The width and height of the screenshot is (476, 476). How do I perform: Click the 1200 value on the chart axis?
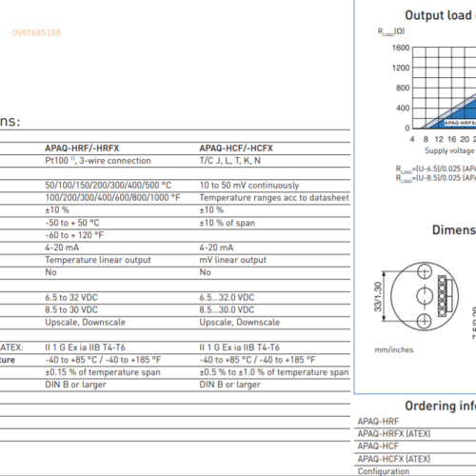coord(401,68)
